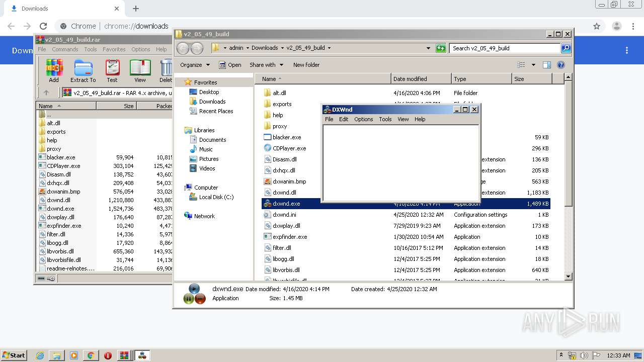The height and width of the screenshot is (362, 644).
Task: Click Explorer forward navigation arrow
Action: pos(197,48)
